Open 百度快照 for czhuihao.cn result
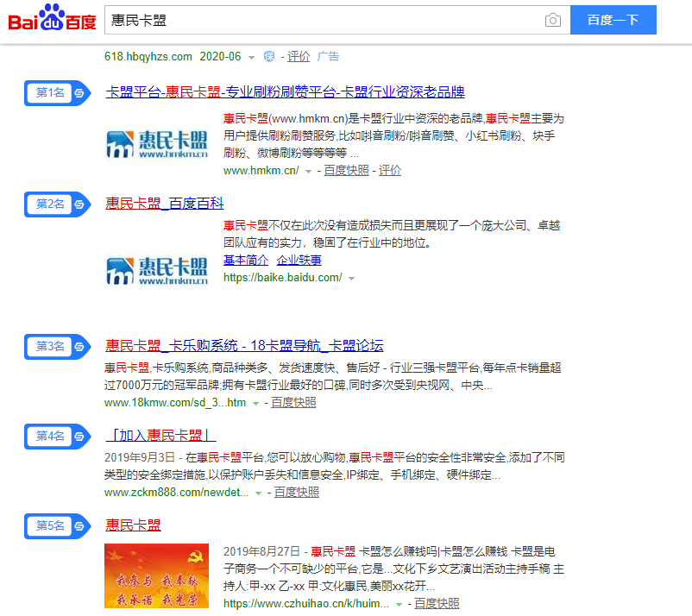The height and width of the screenshot is (616, 692). [437, 603]
